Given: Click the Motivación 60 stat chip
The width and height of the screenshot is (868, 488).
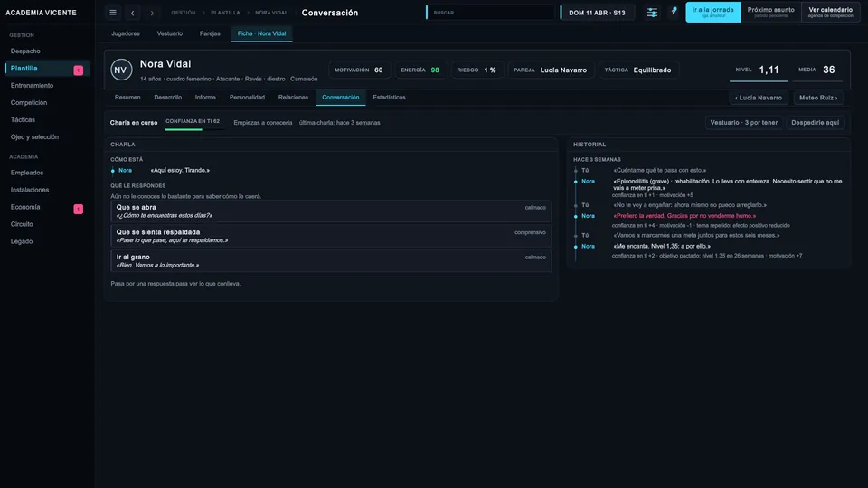Looking at the screenshot, I should click(x=359, y=70).
